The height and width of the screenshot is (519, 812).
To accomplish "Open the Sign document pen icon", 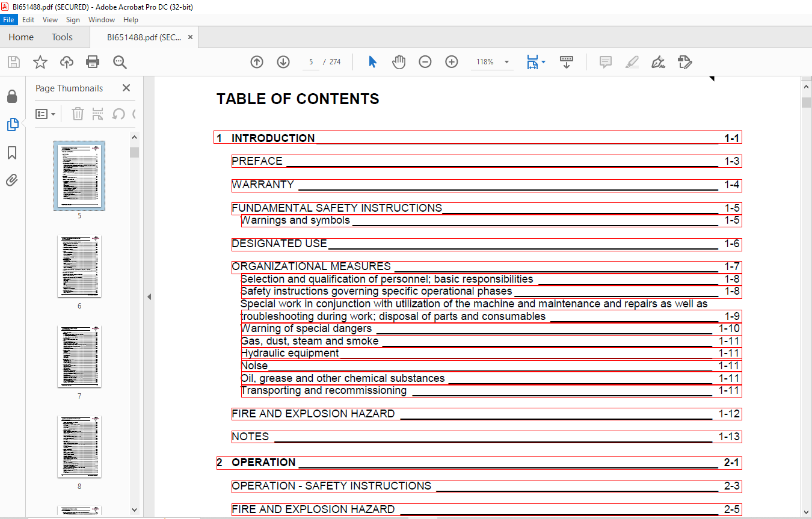I will [658, 62].
